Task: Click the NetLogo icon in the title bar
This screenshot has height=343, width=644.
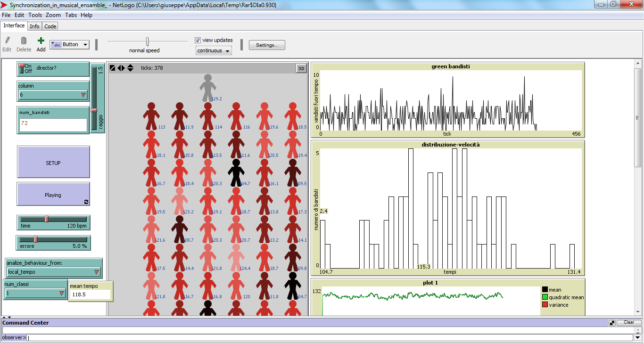Action: coord(4,4)
